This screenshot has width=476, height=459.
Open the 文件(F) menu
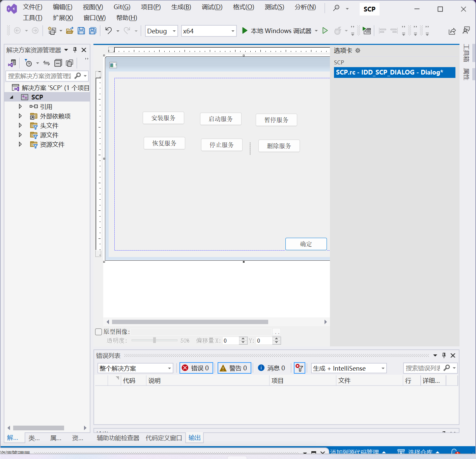pyautogui.click(x=32, y=7)
